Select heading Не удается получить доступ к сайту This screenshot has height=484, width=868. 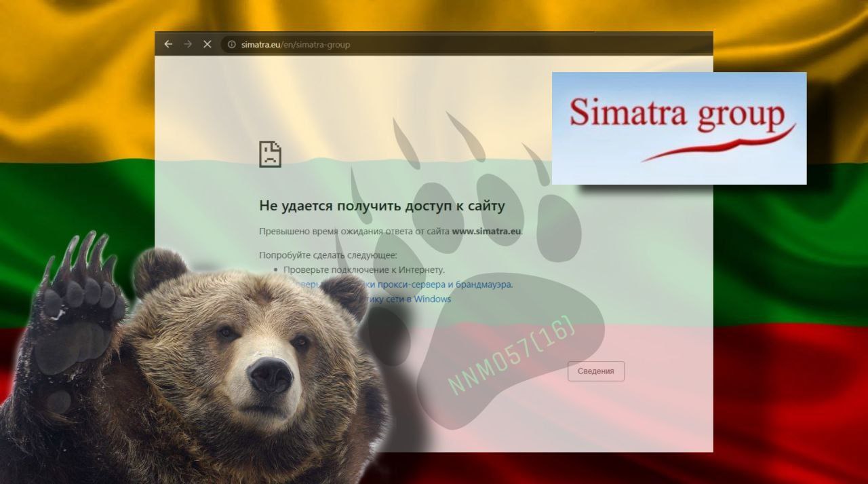point(382,206)
